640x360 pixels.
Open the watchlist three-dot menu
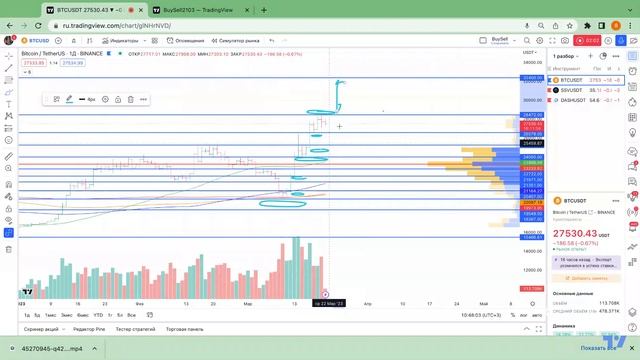[616, 56]
